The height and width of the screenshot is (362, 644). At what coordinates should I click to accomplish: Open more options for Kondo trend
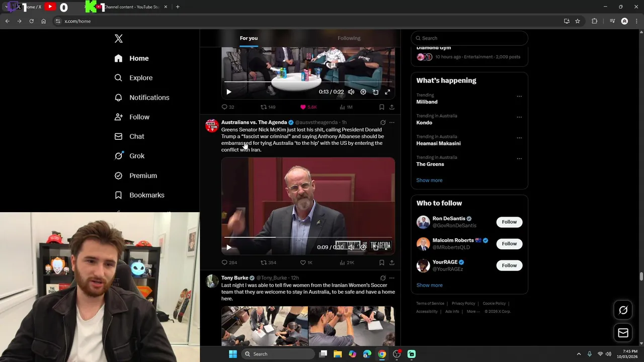point(519,117)
